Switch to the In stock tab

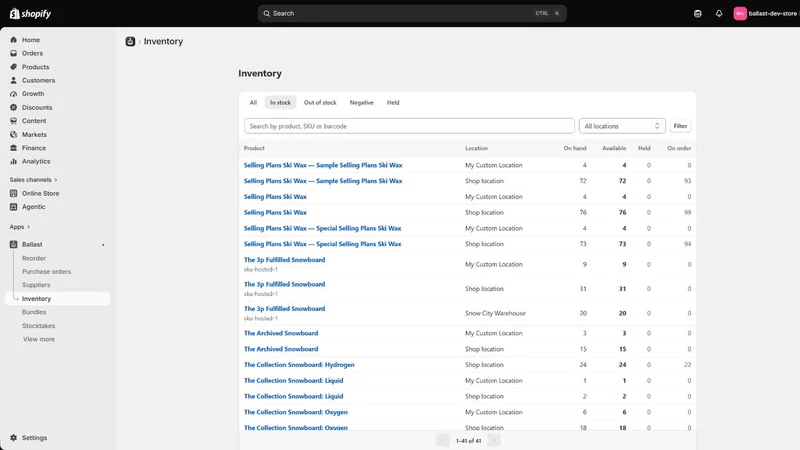click(280, 103)
